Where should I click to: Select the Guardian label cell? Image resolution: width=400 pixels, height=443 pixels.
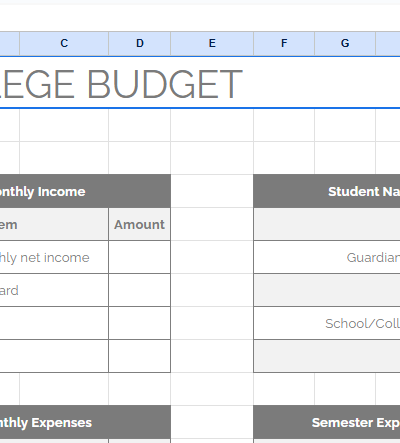pyautogui.click(x=327, y=257)
